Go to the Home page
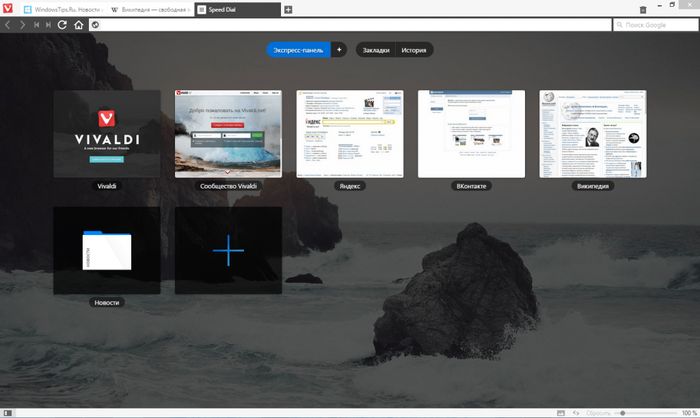This screenshot has height=418, width=700. (78, 24)
